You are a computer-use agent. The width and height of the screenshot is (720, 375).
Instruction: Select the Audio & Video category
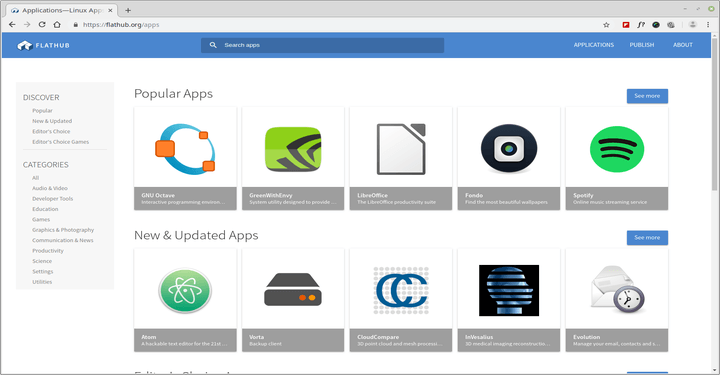coord(50,188)
